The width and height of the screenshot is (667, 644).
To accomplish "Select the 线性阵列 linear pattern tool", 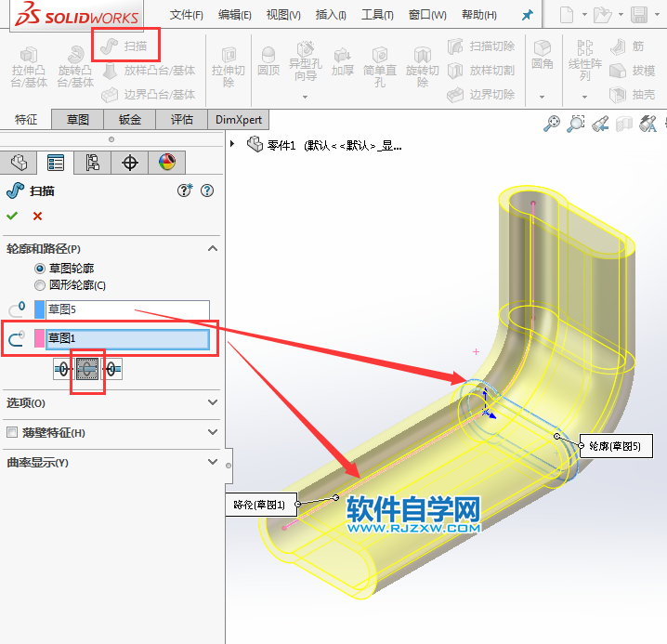I will [x=585, y=61].
